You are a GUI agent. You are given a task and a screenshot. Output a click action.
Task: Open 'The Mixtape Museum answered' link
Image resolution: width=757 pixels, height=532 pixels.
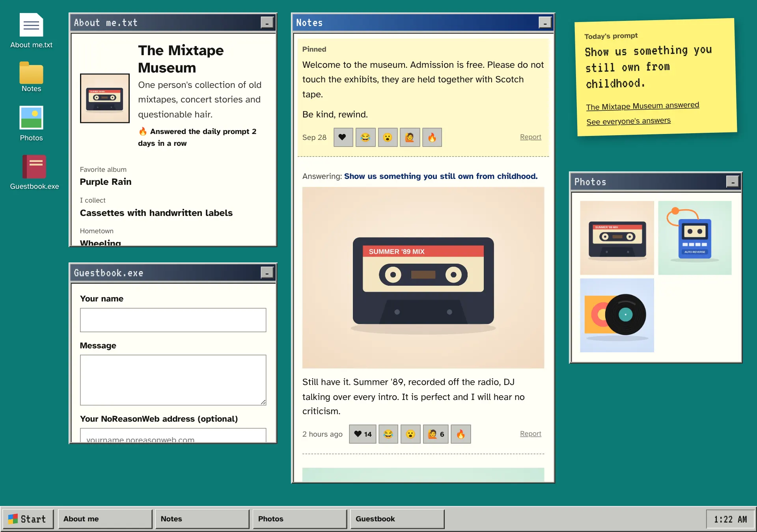tap(642, 106)
